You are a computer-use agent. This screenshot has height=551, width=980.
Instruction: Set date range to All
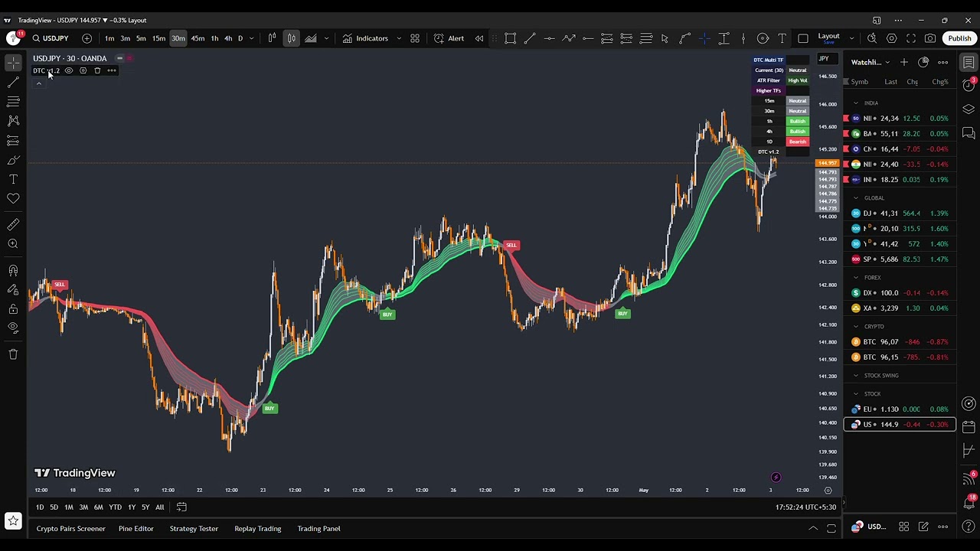(x=159, y=507)
